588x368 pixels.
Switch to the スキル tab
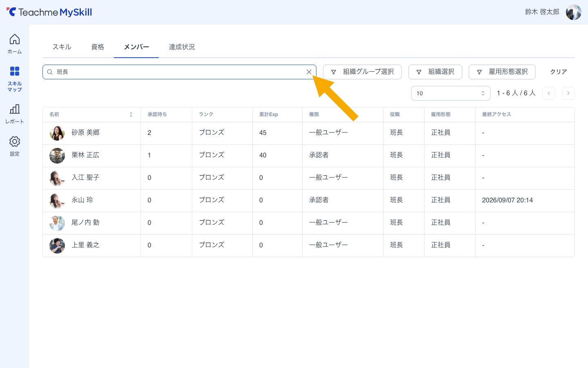[x=62, y=47]
